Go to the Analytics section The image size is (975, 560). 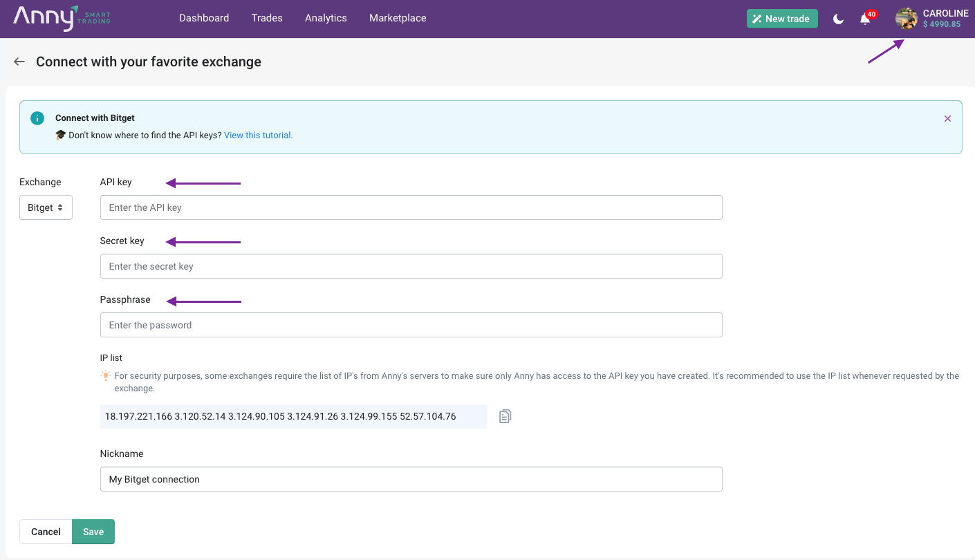(326, 18)
